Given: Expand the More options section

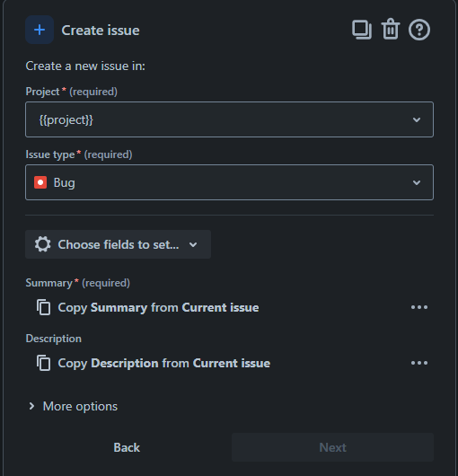Looking at the screenshot, I should [73, 406].
